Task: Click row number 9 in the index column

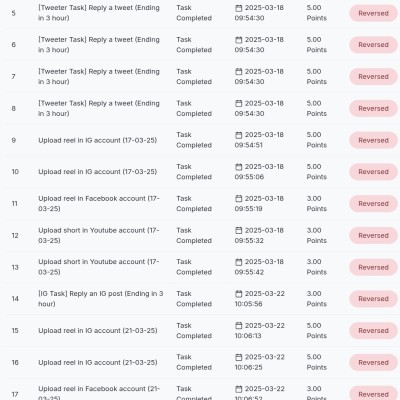Action: (x=14, y=140)
